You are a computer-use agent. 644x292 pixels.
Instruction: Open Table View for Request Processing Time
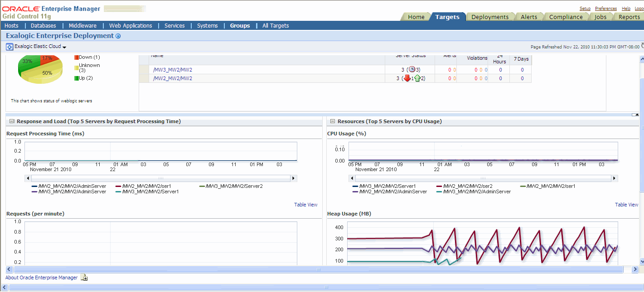tap(306, 205)
